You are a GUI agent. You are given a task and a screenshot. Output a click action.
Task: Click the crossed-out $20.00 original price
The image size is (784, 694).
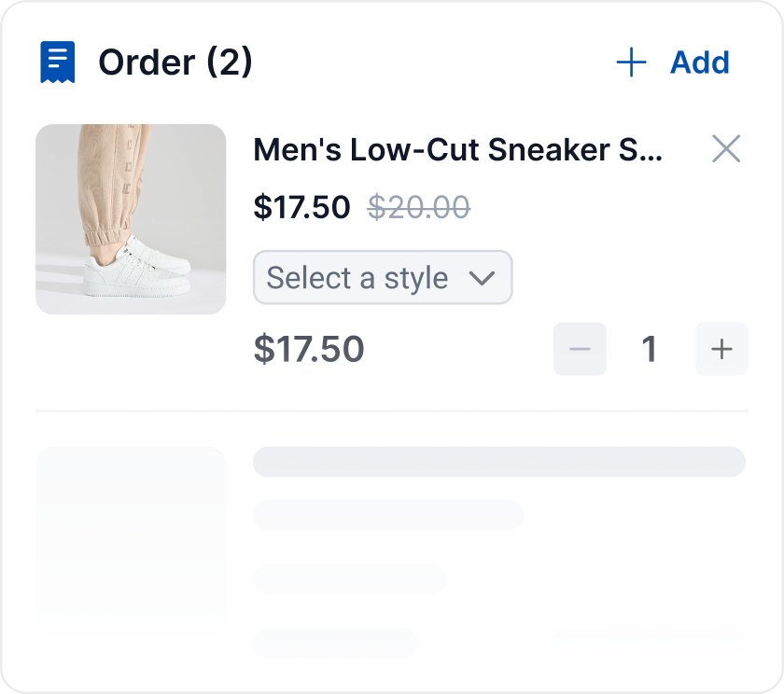[419, 207]
